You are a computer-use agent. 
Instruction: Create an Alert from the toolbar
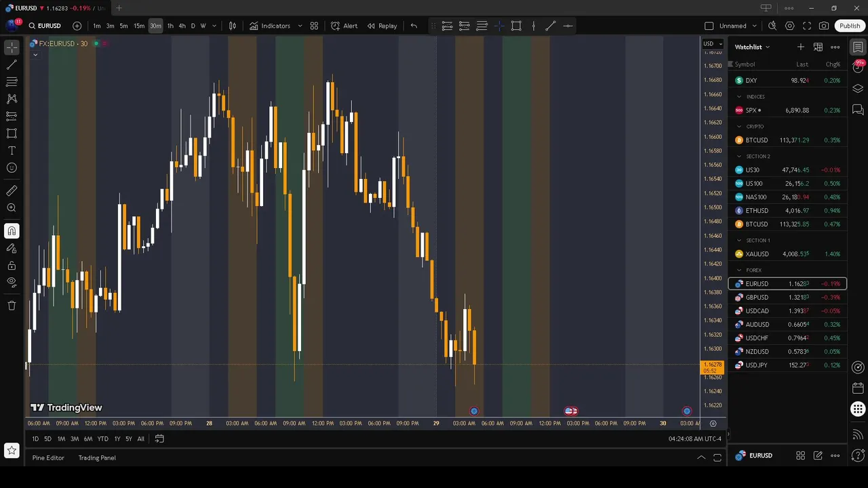tap(344, 26)
